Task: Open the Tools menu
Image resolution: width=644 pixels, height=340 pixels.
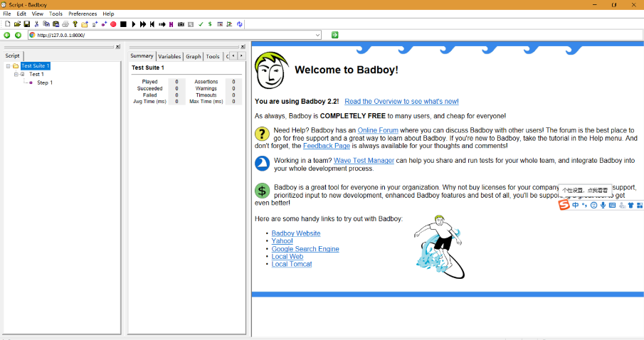Action: tap(56, 14)
